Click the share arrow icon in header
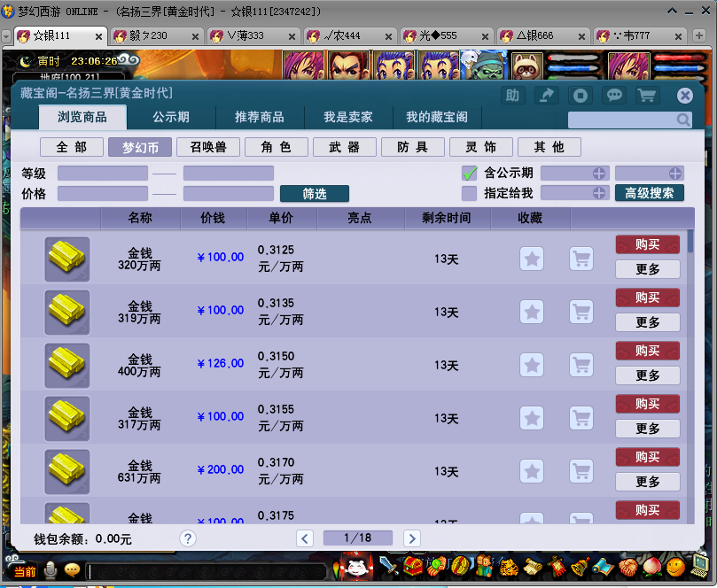The image size is (717, 588). coord(547,96)
